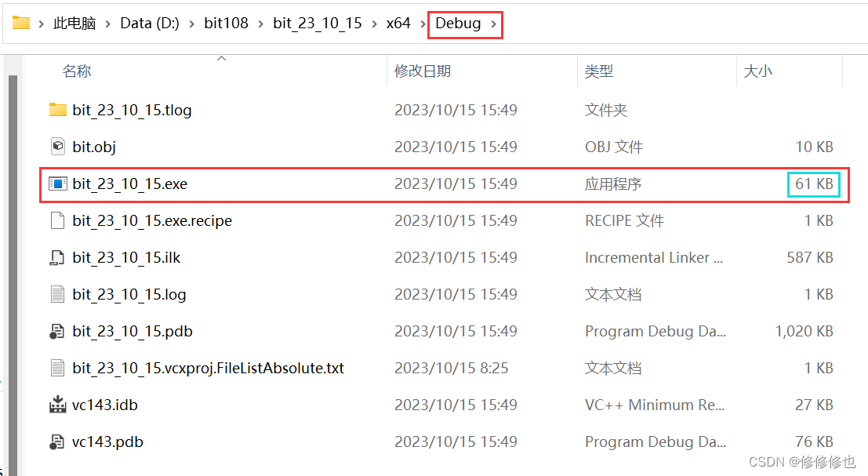Click the RECIPE 文件 type cell

click(x=624, y=221)
